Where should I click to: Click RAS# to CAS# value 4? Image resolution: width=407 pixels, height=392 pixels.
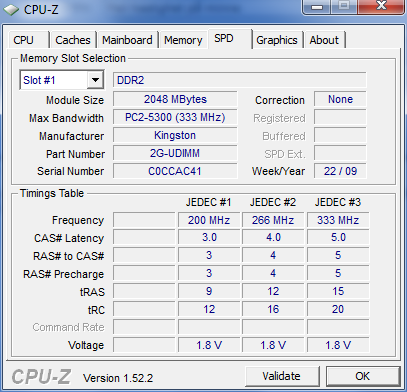[x=273, y=255]
